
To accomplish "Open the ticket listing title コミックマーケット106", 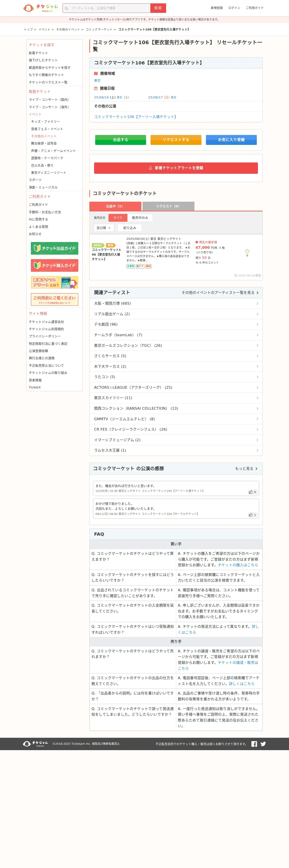I will 106,254.
